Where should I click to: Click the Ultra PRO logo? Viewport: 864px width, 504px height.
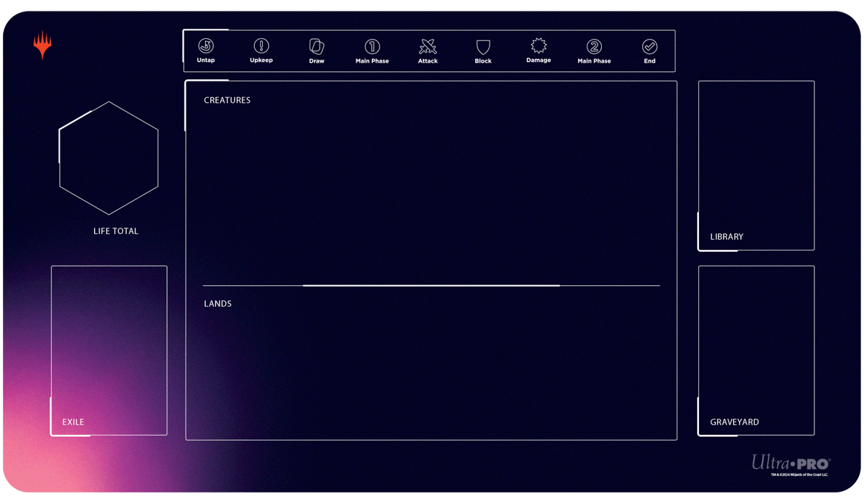tap(791, 462)
